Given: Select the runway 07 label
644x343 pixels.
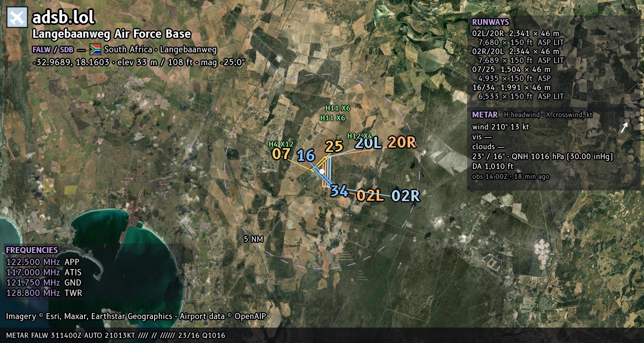Looking at the screenshot, I should coord(281,154).
